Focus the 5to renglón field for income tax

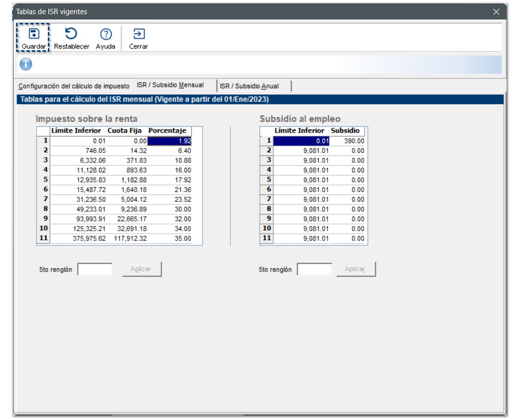95,269
